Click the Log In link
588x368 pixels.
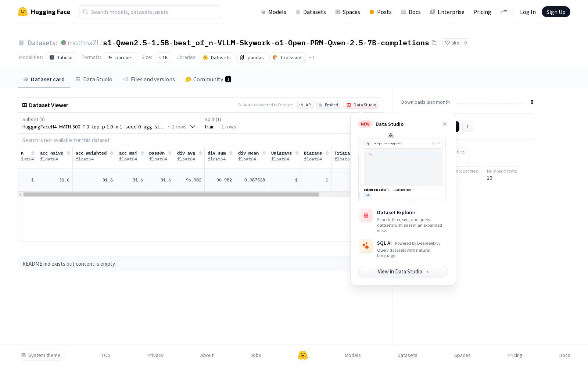[528, 12]
